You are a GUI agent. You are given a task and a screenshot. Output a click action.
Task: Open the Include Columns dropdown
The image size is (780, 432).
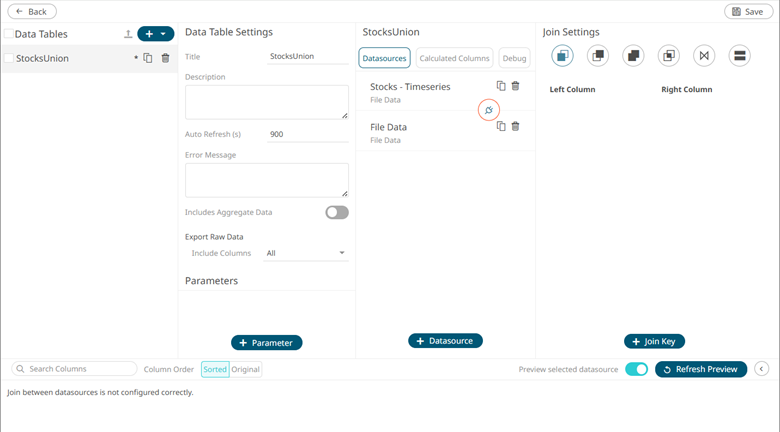pos(306,253)
